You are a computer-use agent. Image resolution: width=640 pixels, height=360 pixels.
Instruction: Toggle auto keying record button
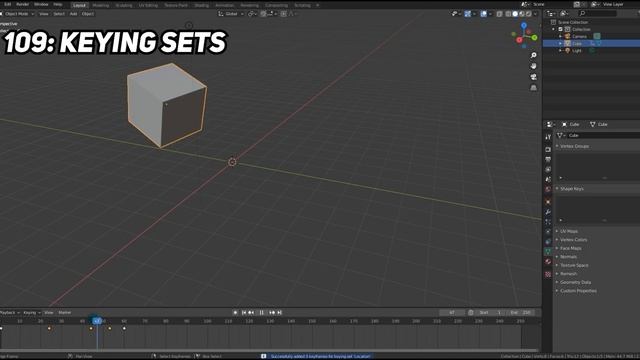click(235, 313)
